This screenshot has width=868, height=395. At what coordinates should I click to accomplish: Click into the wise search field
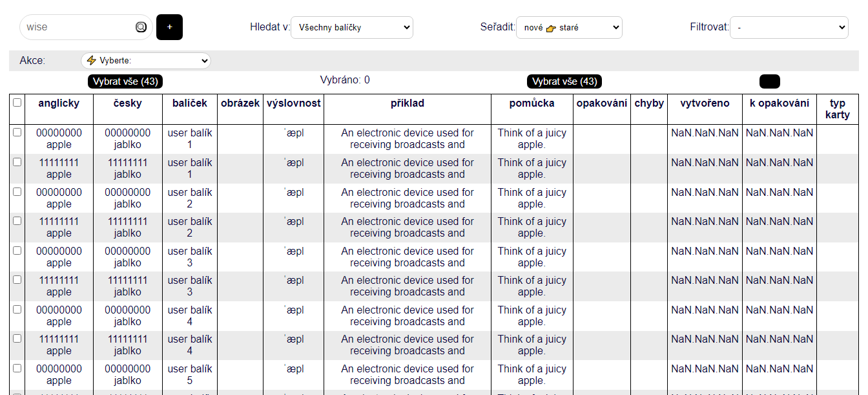[x=77, y=27]
